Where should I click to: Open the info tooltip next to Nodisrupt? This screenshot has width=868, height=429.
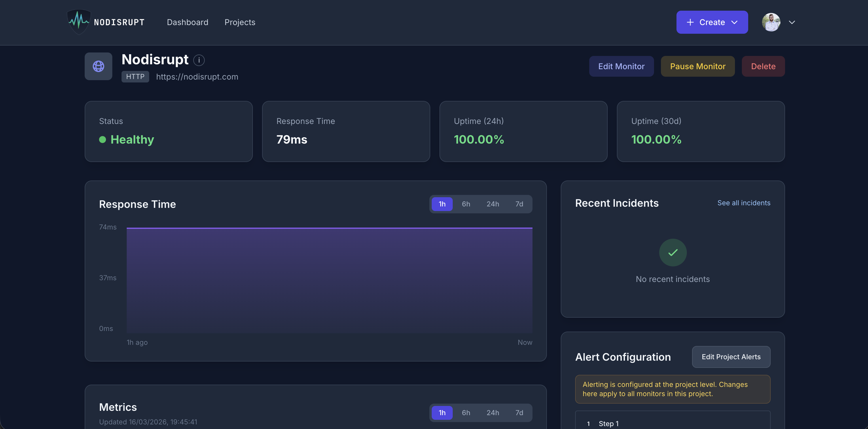199,60
